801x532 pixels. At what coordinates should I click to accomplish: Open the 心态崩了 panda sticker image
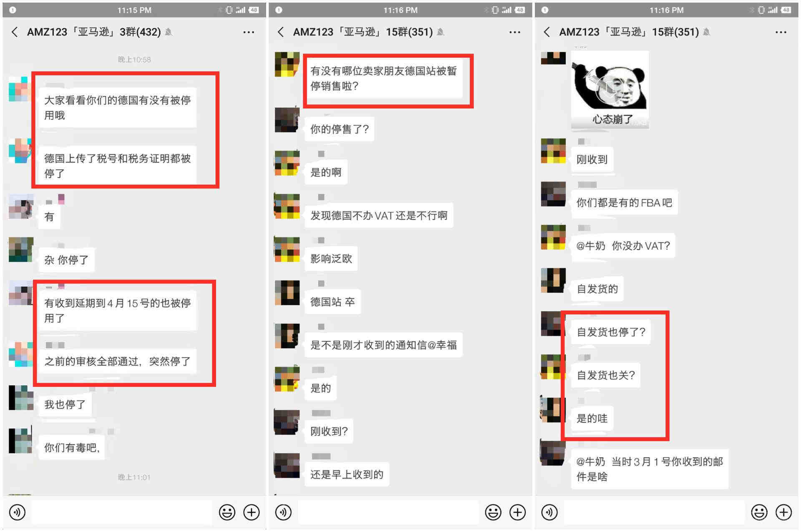coord(610,90)
